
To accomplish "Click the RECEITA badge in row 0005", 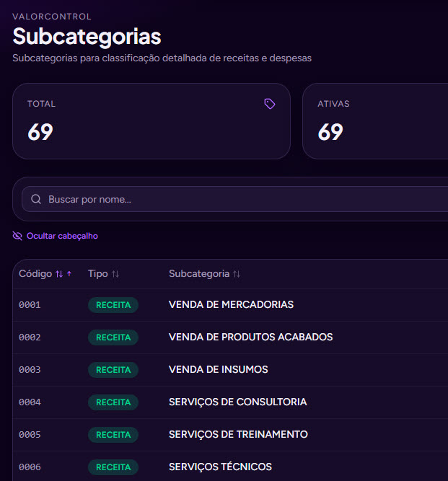I will [113, 435].
